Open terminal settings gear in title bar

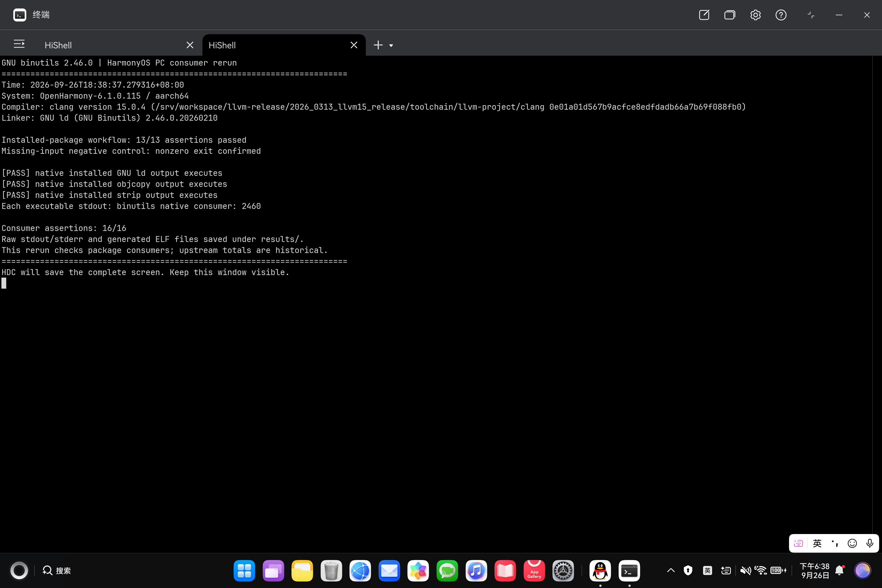coord(755,15)
